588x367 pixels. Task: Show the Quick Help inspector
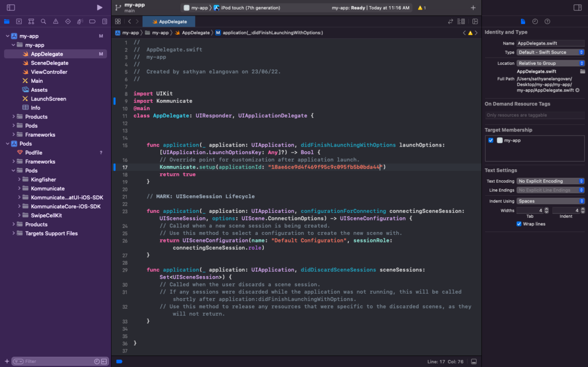[547, 22]
